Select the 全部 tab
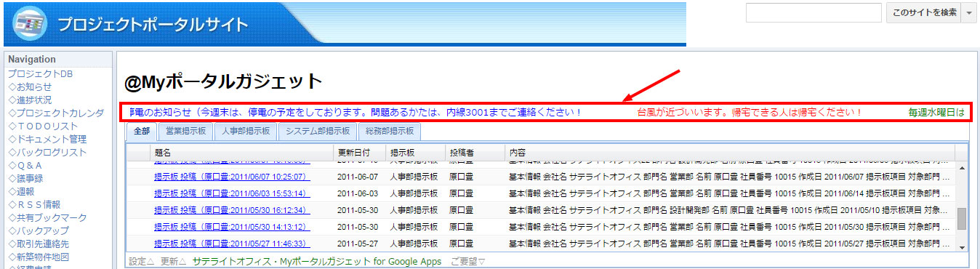Image resolution: width=980 pixels, height=269 pixels. (142, 132)
